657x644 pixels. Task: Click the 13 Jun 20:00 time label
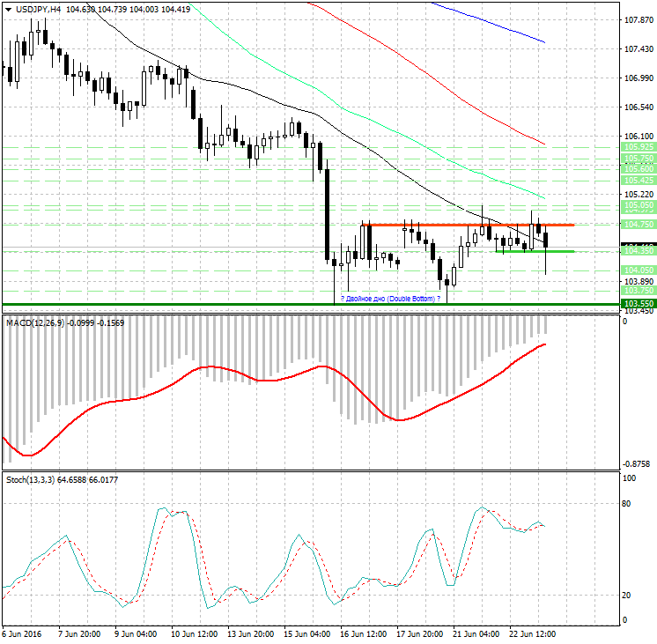(251, 633)
